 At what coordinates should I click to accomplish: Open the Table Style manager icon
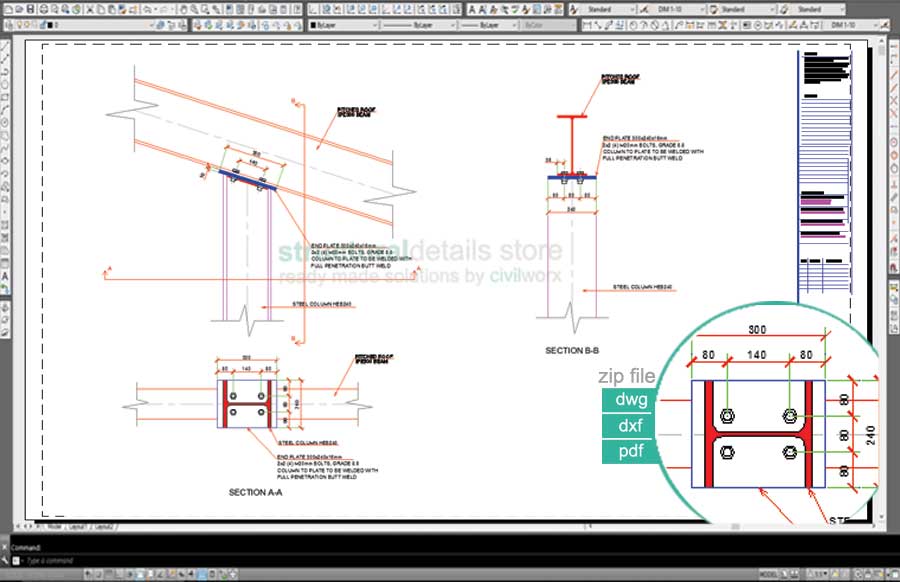pyautogui.click(x=714, y=9)
